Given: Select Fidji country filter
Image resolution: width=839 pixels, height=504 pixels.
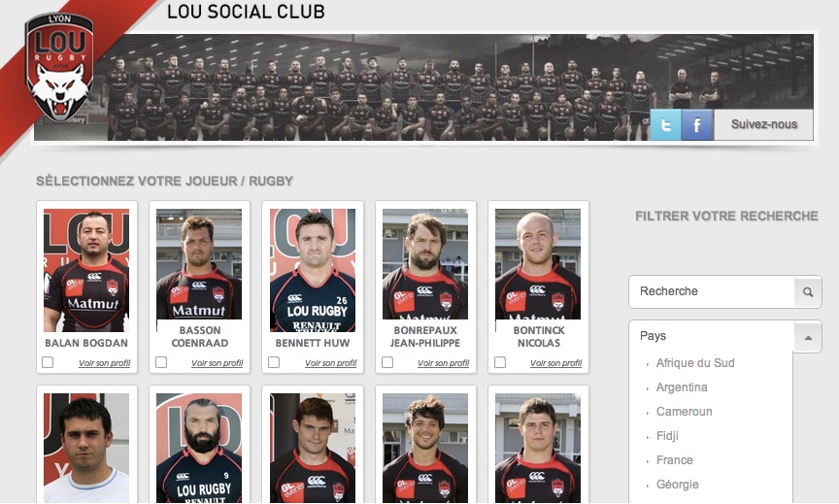Looking at the screenshot, I should click(667, 435).
